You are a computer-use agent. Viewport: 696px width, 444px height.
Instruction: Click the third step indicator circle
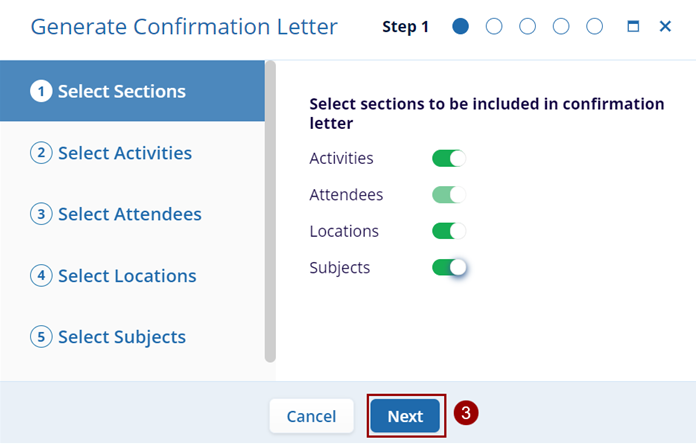pyautogui.click(x=528, y=27)
